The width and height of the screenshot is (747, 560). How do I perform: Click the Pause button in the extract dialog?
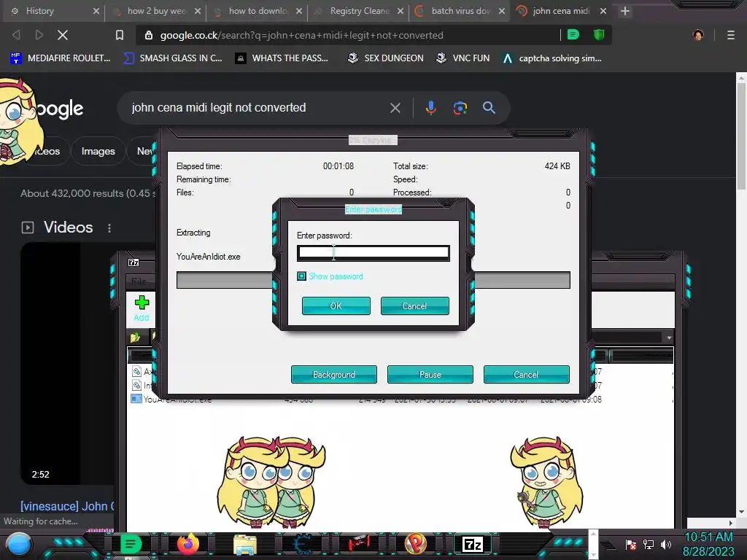pos(430,374)
